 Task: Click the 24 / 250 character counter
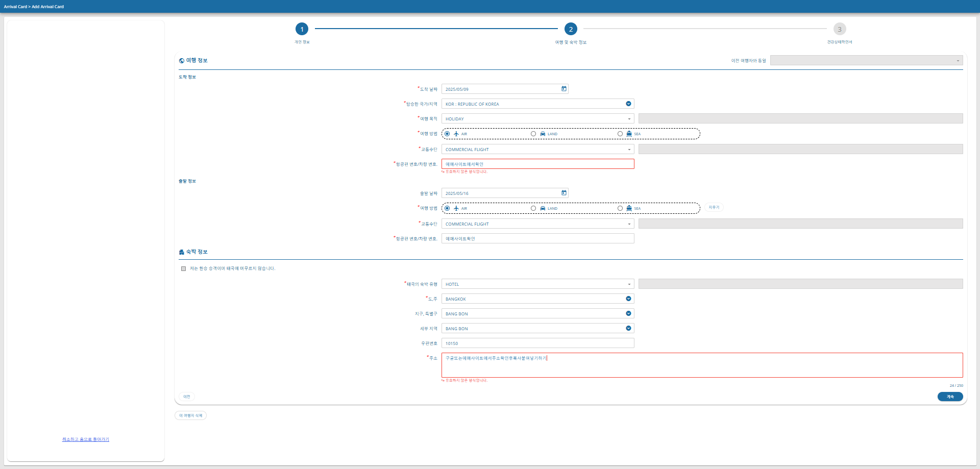956,386
